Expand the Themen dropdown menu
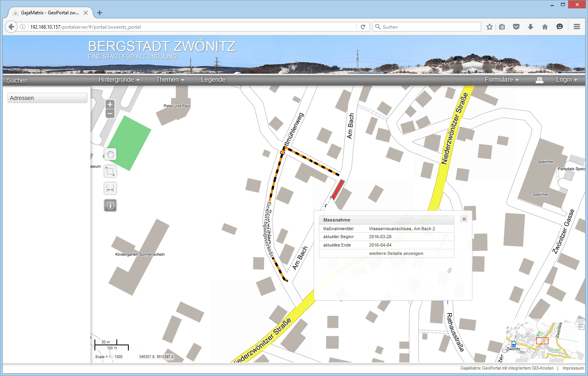 (x=170, y=80)
